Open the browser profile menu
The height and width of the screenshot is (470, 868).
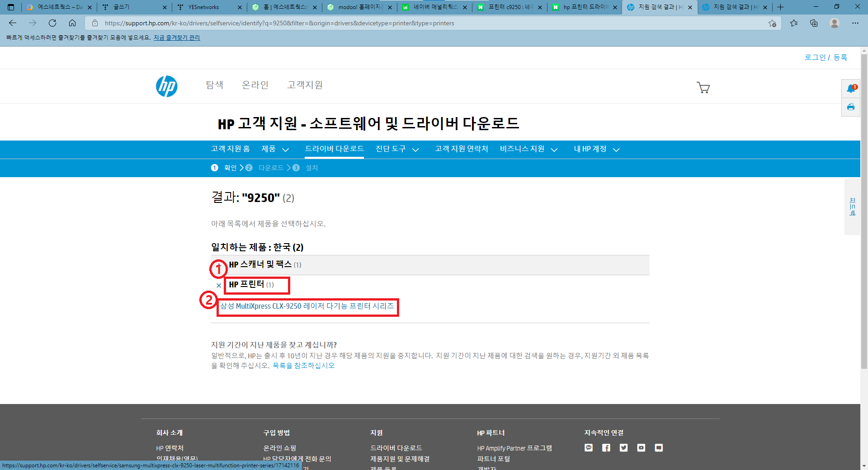click(835, 23)
